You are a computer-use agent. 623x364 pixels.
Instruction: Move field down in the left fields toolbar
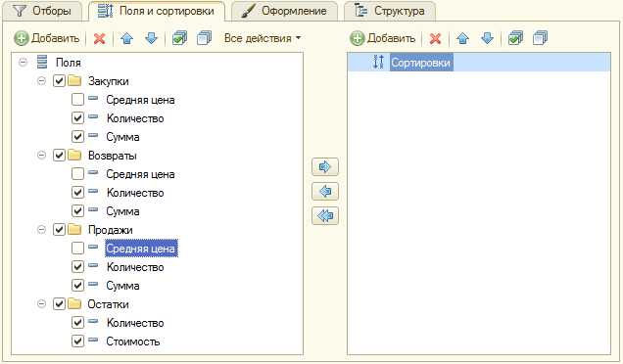[x=152, y=38]
